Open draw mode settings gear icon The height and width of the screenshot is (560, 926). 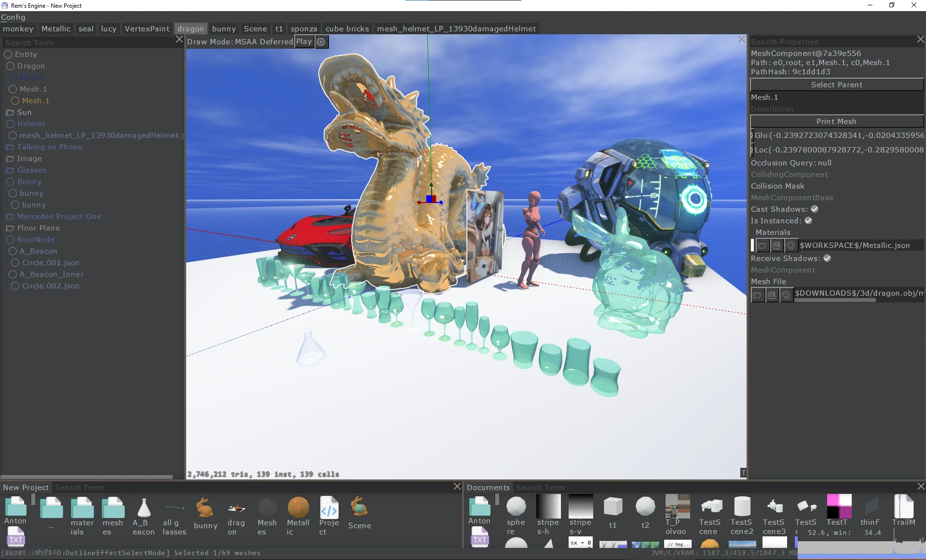point(321,42)
